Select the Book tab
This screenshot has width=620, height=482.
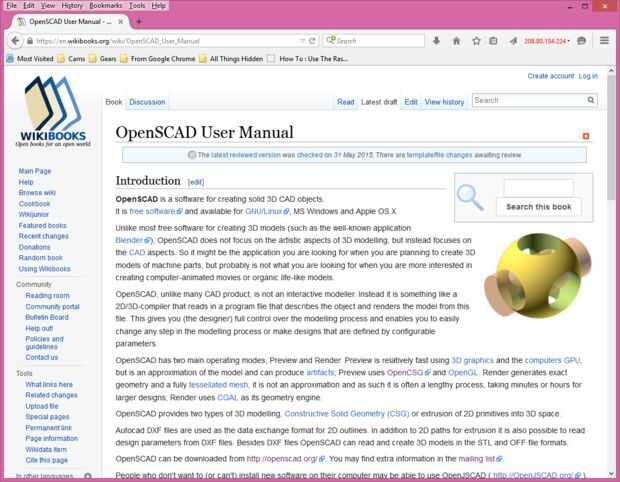(x=113, y=102)
